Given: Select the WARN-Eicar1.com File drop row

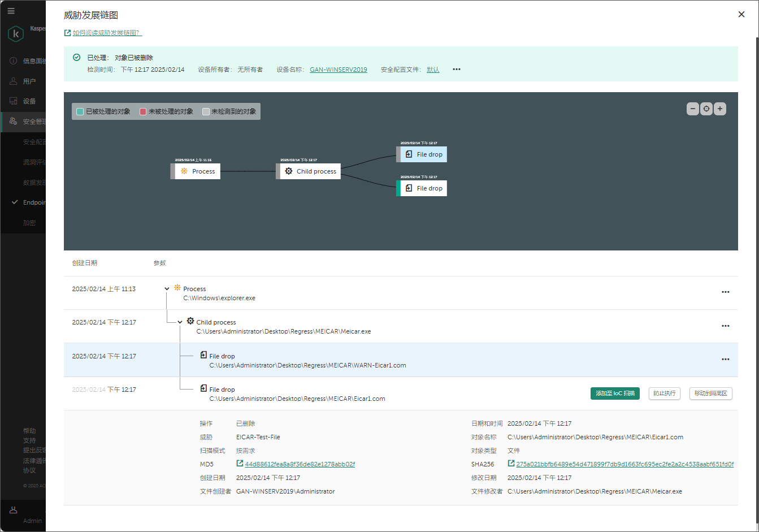Looking at the screenshot, I should pos(307,361).
